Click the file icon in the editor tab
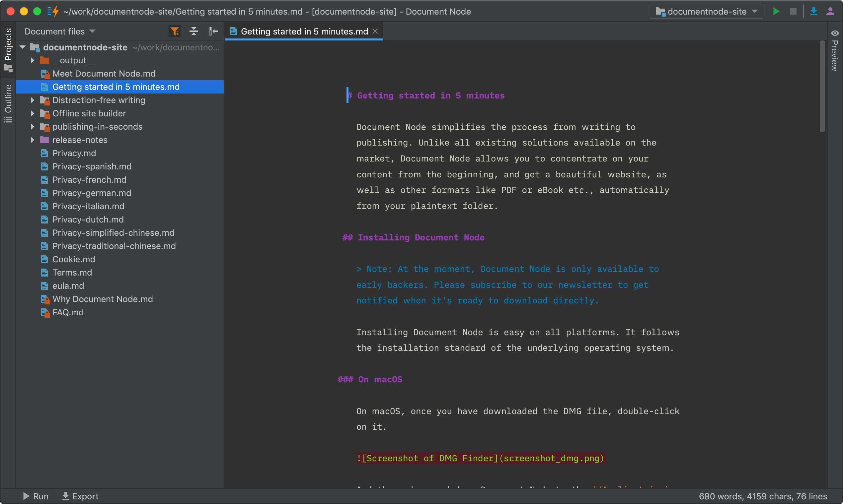Screen dimensions: 843x504 [234, 31]
